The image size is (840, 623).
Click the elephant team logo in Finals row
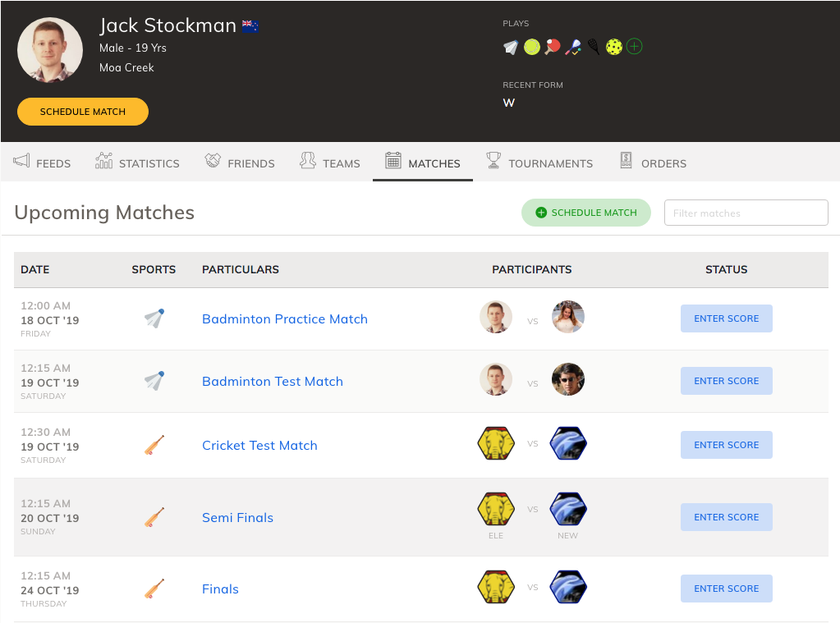[496, 587]
